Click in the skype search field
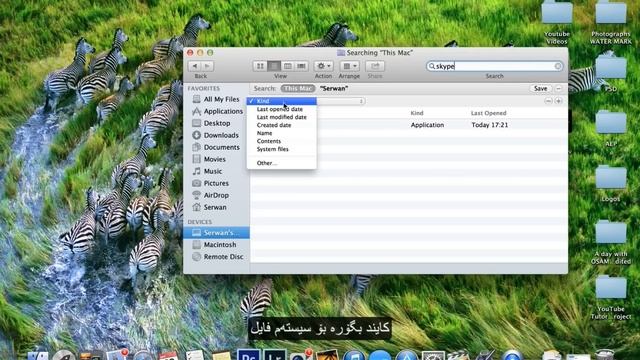This screenshot has height=360, width=640. coord(494,66)
